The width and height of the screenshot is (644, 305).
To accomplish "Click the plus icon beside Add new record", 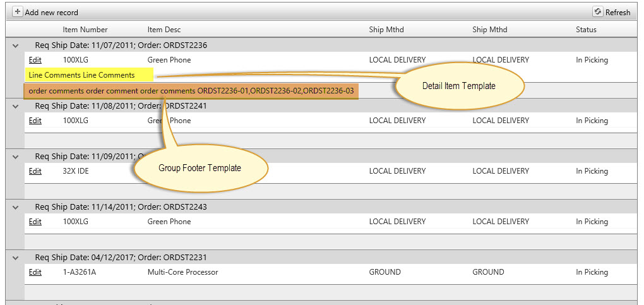I will [18, 12].
